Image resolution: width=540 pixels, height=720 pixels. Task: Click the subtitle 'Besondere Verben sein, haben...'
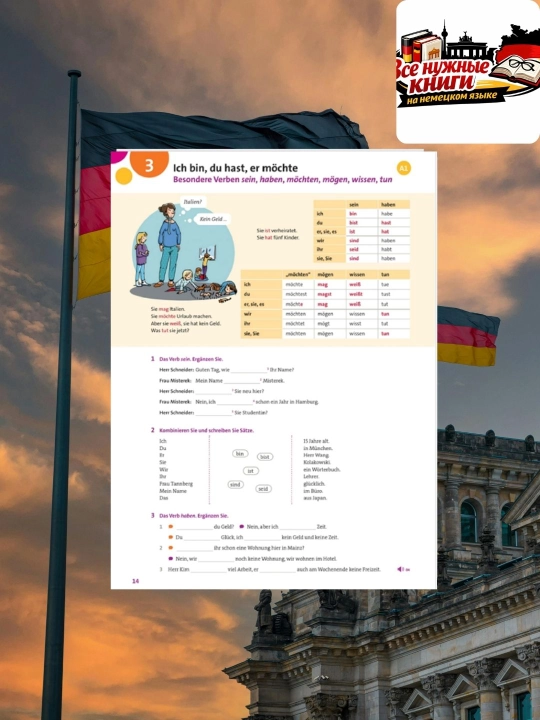(282, 180)
